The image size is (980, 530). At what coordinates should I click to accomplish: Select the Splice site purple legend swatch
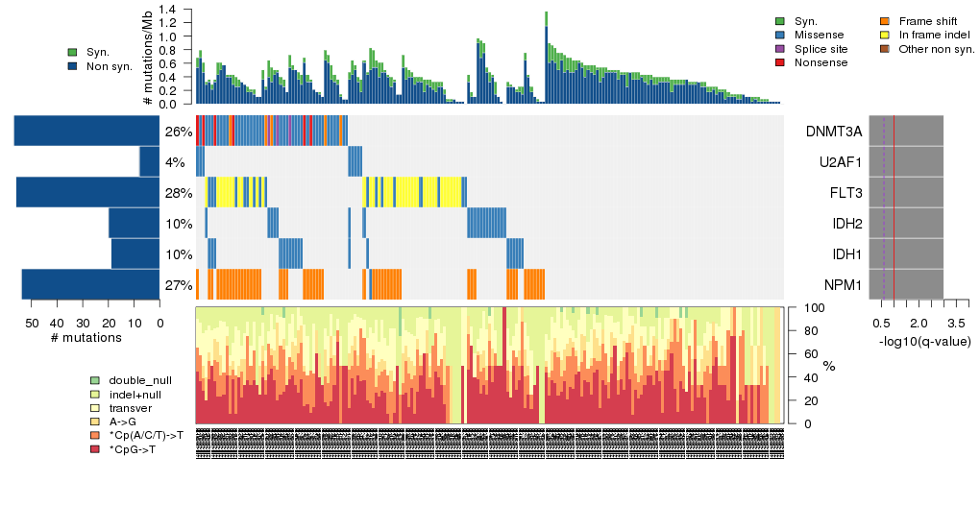[780, 48]
